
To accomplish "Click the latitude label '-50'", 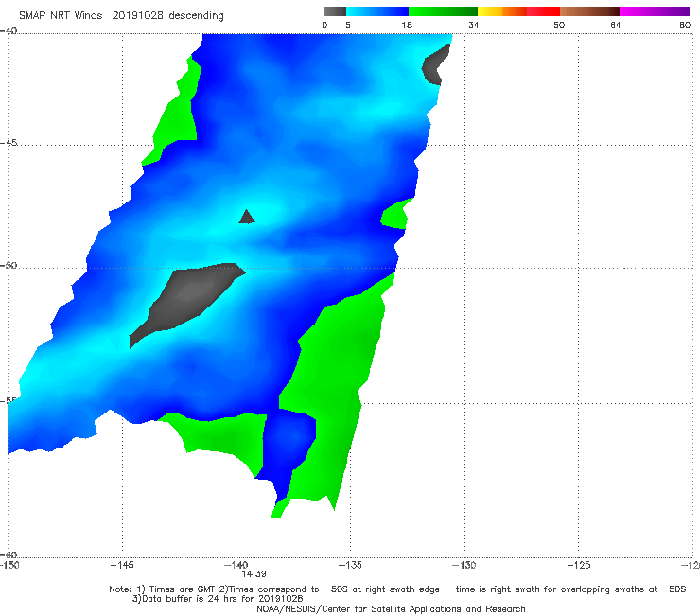I will click(x=9, y=265).
